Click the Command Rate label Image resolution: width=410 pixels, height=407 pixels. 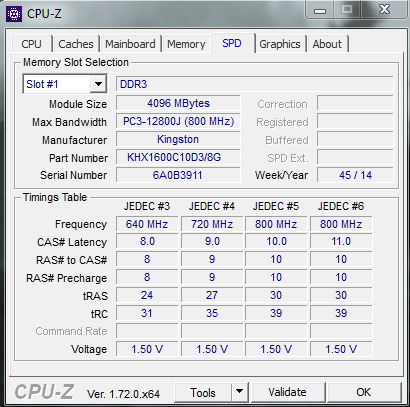(71, 331)
